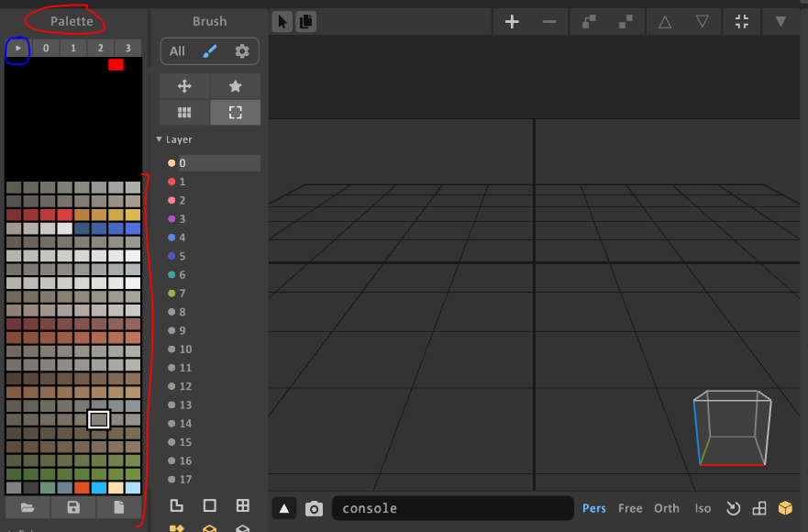Toggle visibility dot of layer 7
The width and height of the screenshot is (808, 532).
pyautogui.click(x=172, y=294)
